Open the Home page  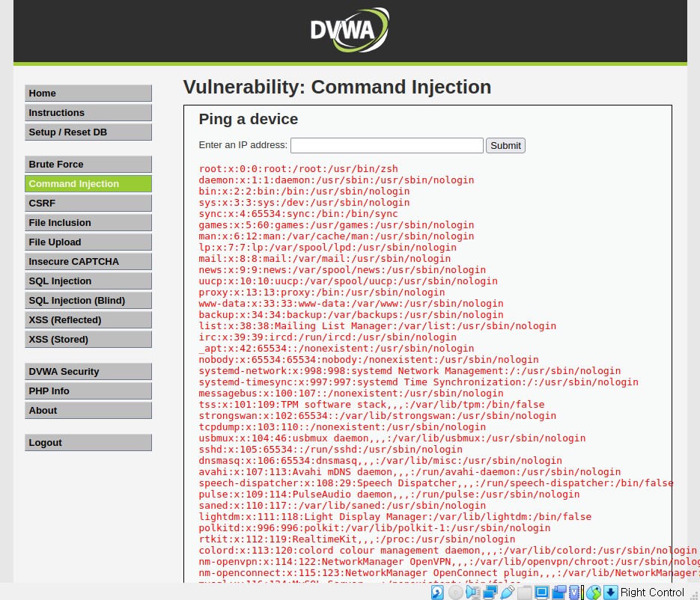[88, 94]
